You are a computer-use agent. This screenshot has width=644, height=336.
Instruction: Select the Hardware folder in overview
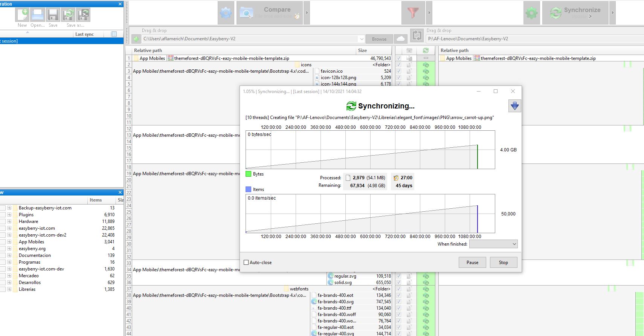(28, 221)
